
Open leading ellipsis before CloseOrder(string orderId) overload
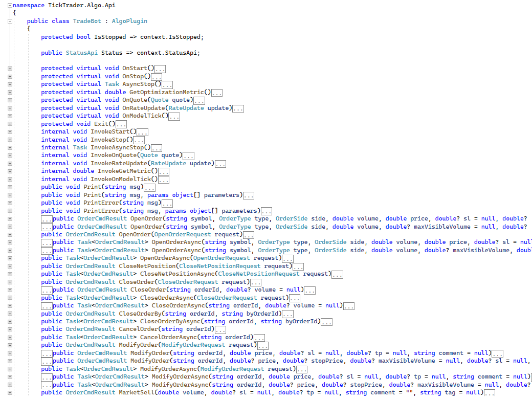pyautogui.click(x=47, y=291)
